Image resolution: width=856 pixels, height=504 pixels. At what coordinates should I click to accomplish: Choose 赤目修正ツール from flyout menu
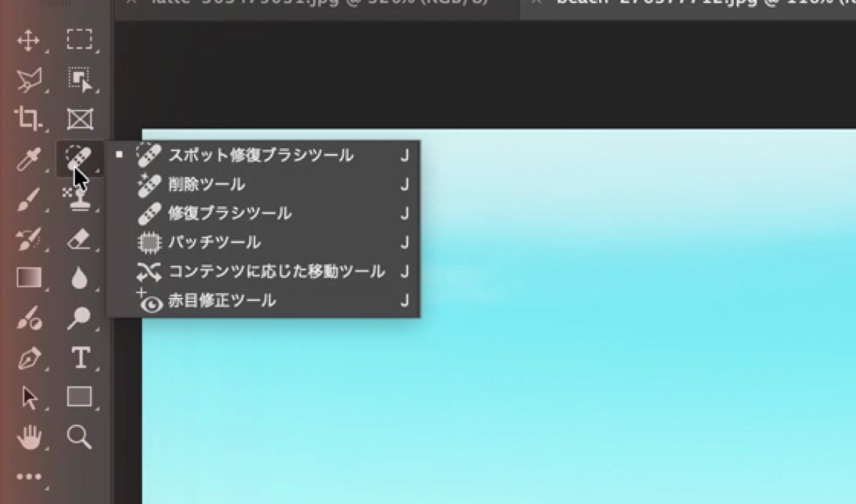click(263, 301)
